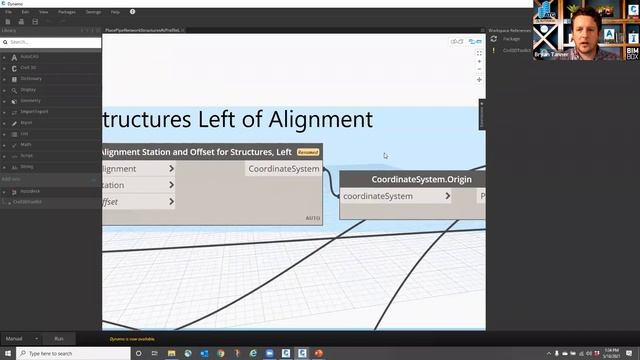
Task: Open the Windows Start menu
Action: click(x=7, y=353)
